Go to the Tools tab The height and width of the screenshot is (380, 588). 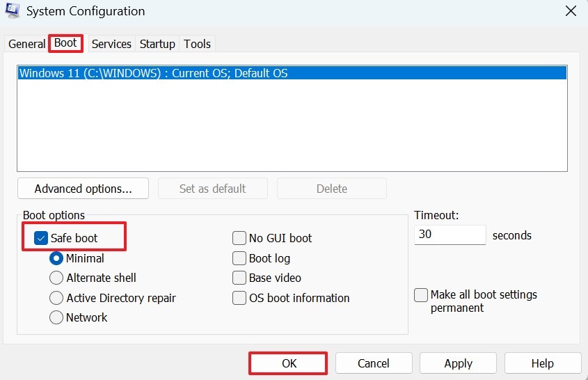point(197,44)
